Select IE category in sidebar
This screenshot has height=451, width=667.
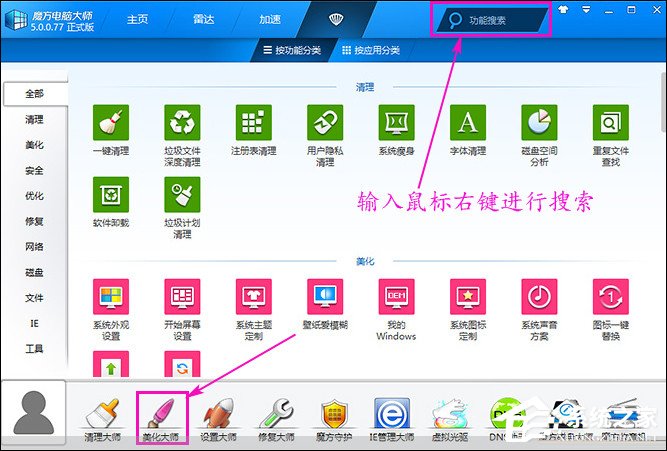[34, 323]
